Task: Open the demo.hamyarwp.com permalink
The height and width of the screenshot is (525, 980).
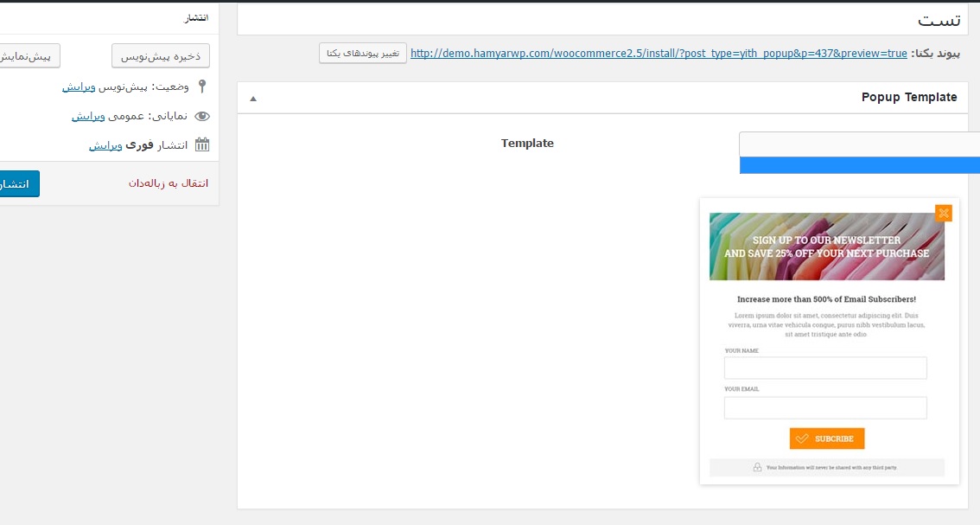Action: pyautogui.click(x=659, y=53)
